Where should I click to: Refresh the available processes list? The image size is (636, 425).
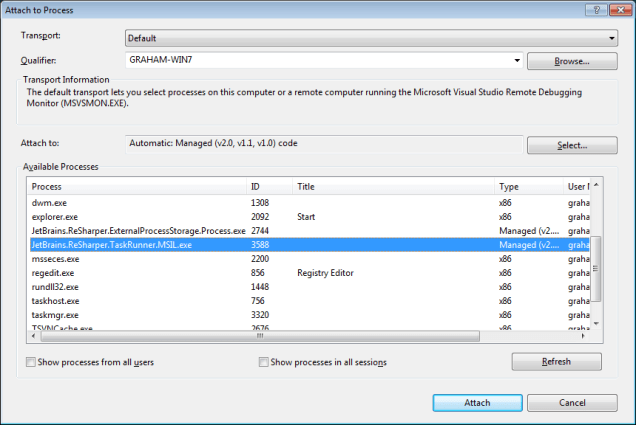tap(556, 362)
